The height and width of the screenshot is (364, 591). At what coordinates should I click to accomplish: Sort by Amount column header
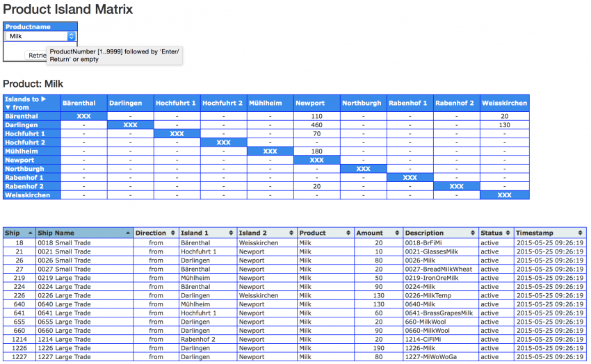click(378, 233)
